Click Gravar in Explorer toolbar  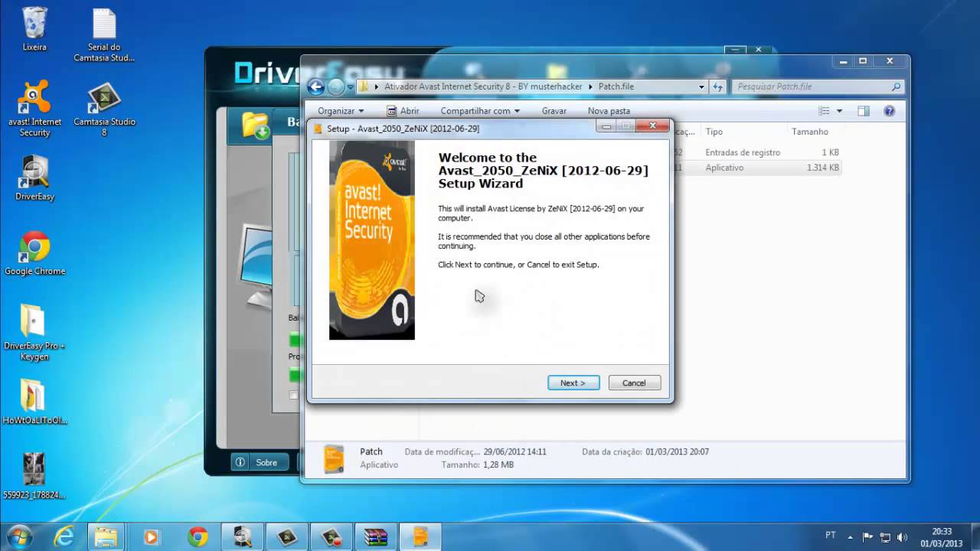pos(554,111)
